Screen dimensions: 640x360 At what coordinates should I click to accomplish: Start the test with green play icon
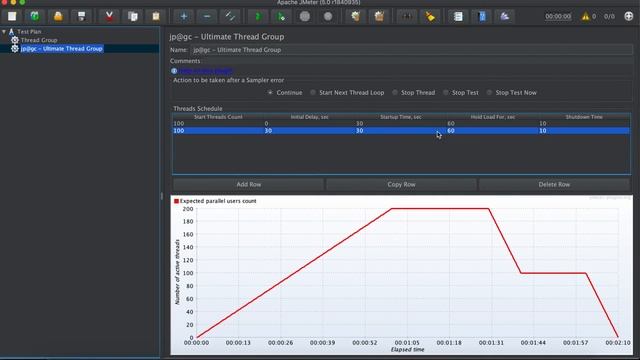(x=258, y=16)
